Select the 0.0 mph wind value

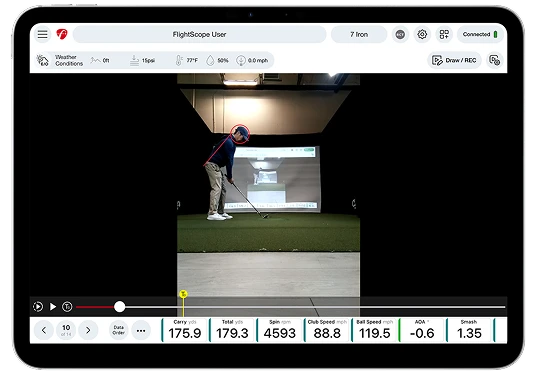252,60
